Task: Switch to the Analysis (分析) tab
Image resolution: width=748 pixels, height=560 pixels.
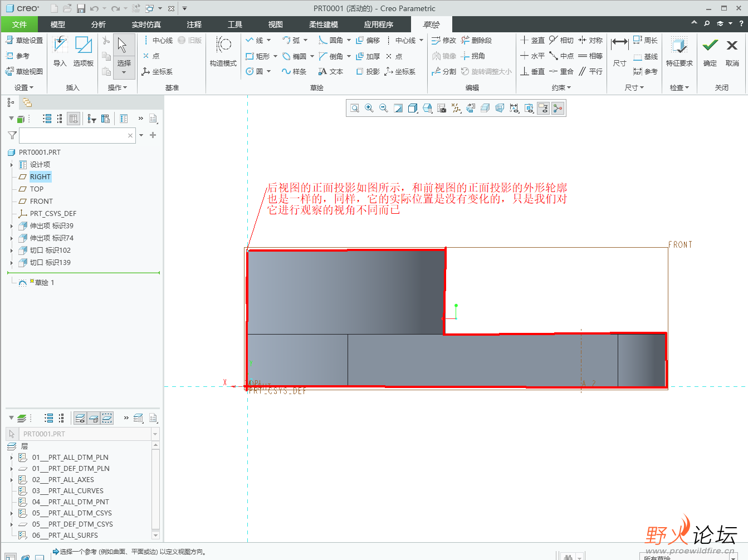Action: tap(99, 24)
